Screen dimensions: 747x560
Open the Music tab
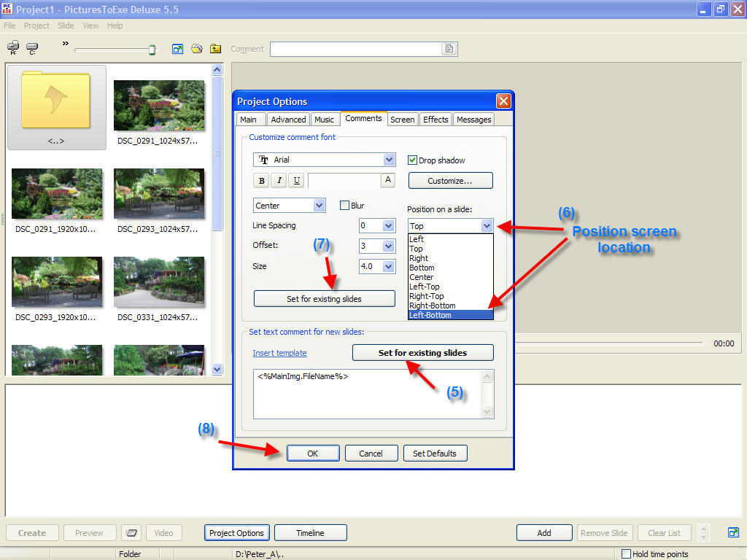pyautogui.click(x=324, y=120)
